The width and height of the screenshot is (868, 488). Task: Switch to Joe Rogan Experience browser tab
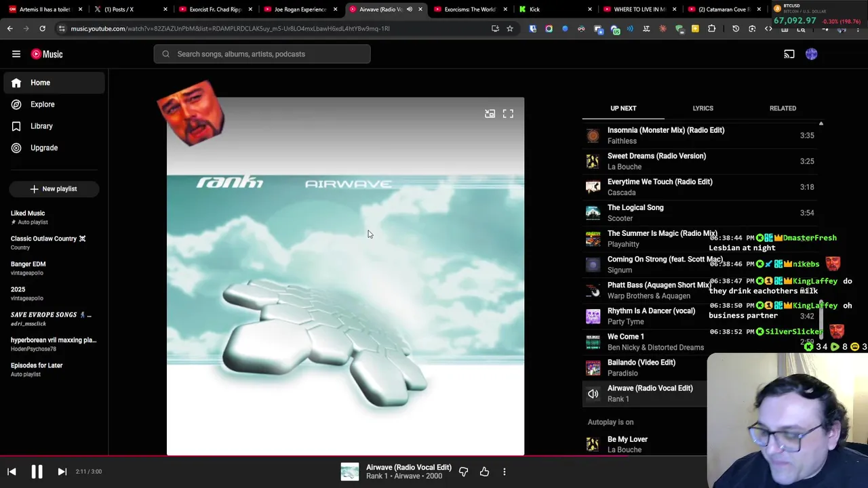pos(299,9)
